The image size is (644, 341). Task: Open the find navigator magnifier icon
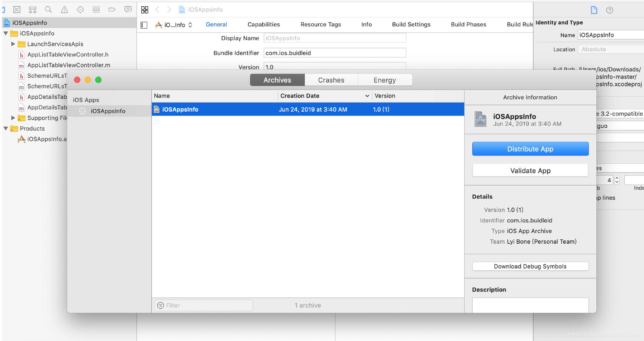point(49,10)
